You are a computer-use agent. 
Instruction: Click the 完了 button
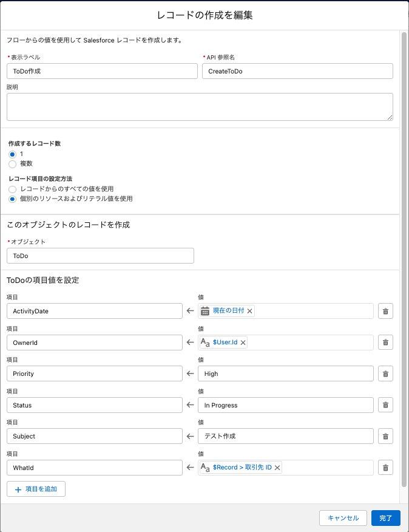(386, 518)
